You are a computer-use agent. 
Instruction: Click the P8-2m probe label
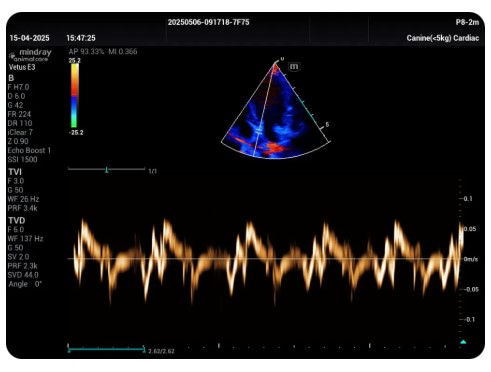coord(467,22)
